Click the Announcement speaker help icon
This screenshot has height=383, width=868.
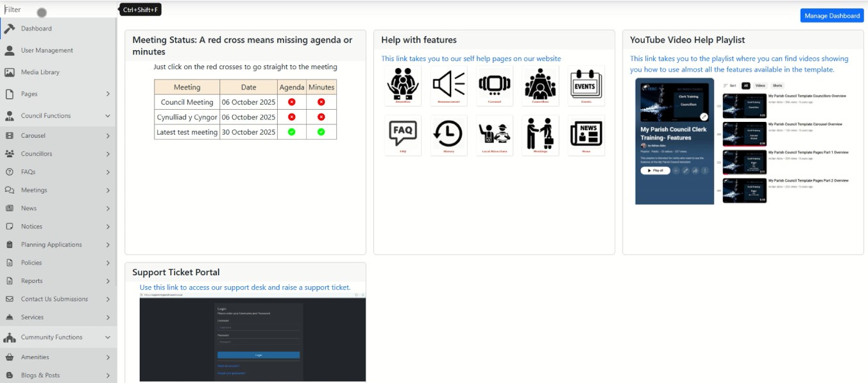click(449, 85)
